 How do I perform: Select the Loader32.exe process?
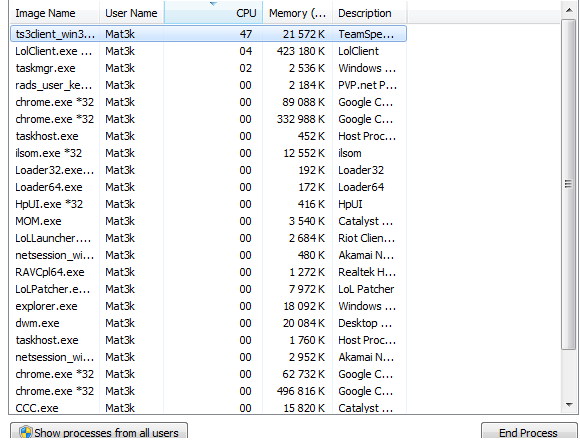pyautogui.click(x=209, y=170)
